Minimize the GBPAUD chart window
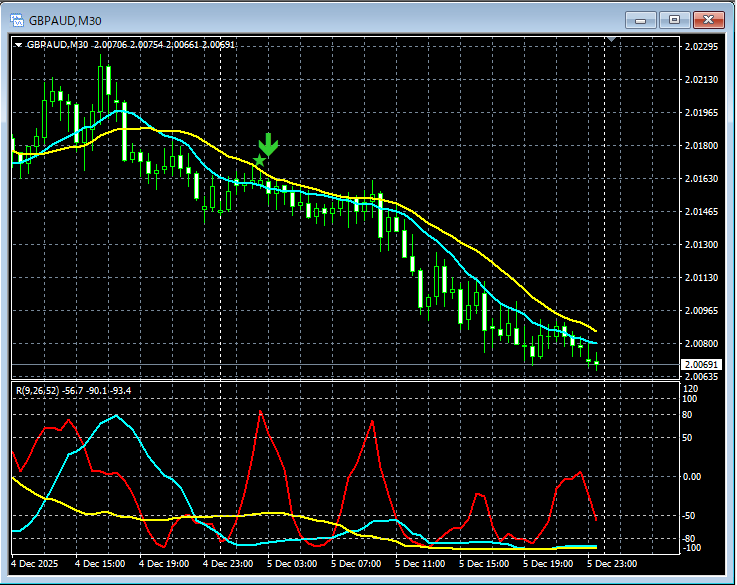The image size is (737, 585). (x=641, y=19)
